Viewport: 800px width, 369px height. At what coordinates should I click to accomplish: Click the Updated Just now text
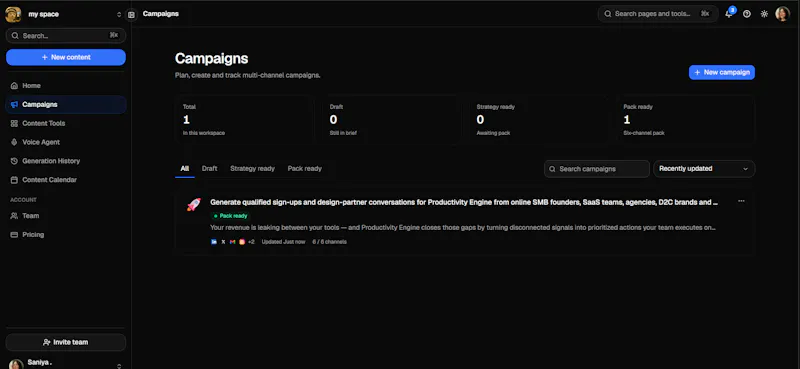(283, 242)
